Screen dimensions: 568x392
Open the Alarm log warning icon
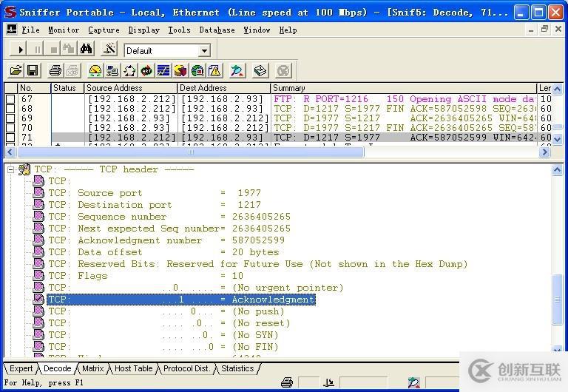click(x=214, y=71)
